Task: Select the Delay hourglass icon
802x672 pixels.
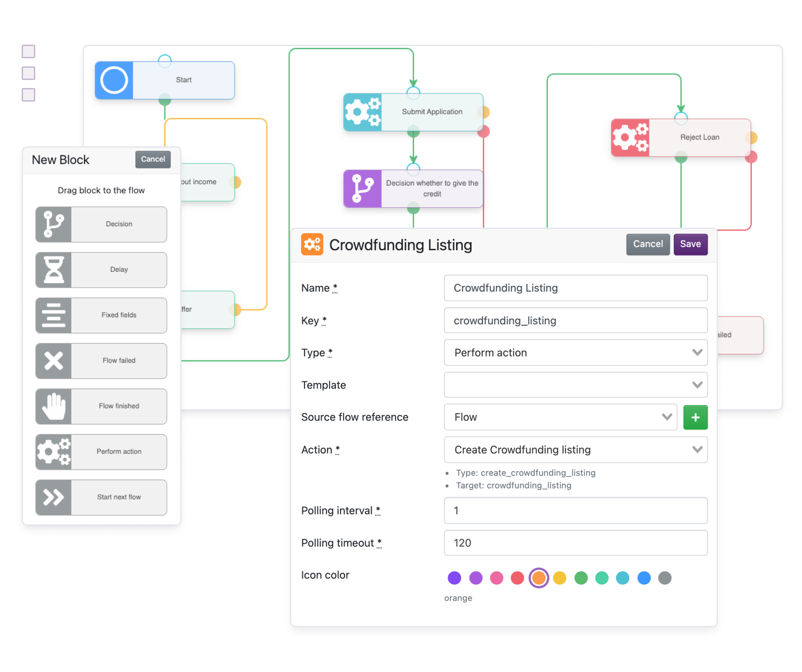Action: click(x=53, y=270)
